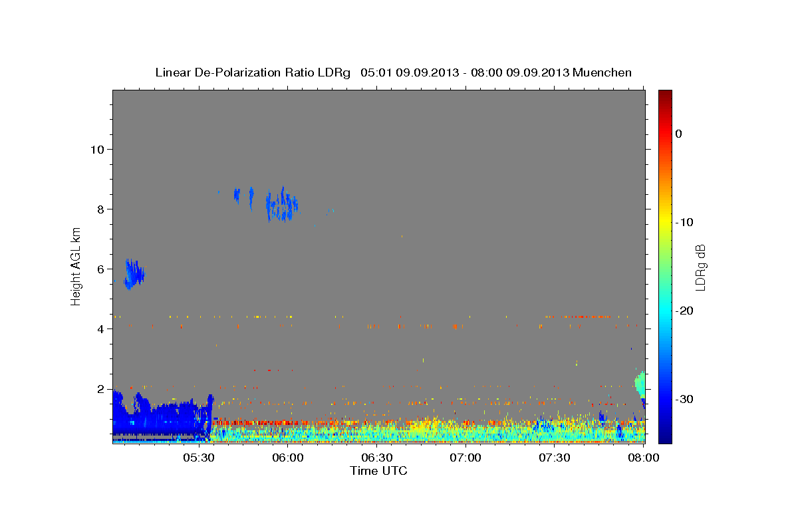The height and width of the screenshot is (532, 798).
Task: Click the colorbar value -20
Action: 685,311
